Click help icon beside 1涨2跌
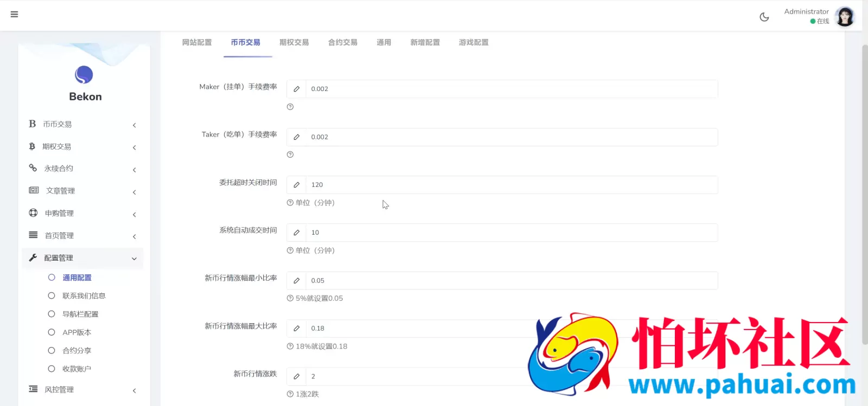868x406 pixels. [290, 394]
